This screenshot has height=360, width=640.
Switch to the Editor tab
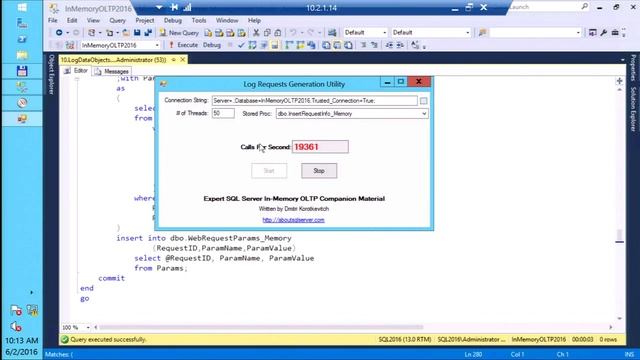(77, 71)
